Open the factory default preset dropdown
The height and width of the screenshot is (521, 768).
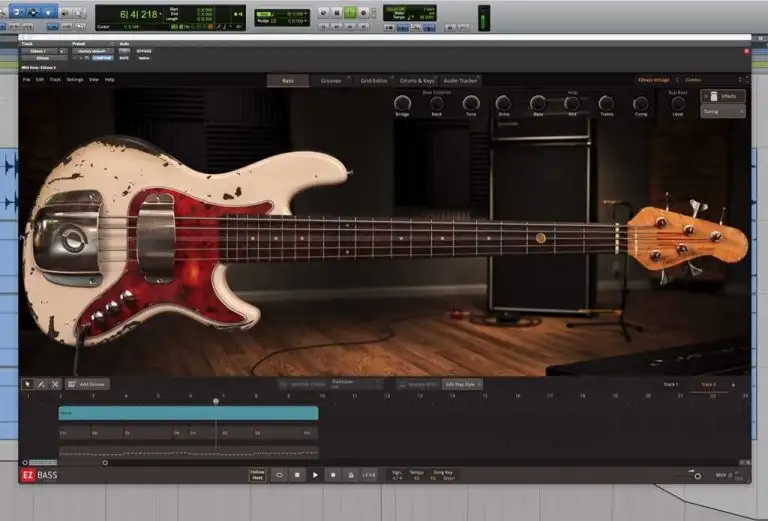[x=93, y=51]
